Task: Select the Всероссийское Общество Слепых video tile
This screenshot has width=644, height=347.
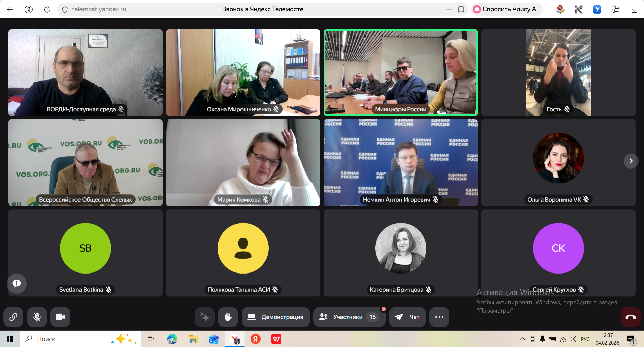Action: point(86,163)
